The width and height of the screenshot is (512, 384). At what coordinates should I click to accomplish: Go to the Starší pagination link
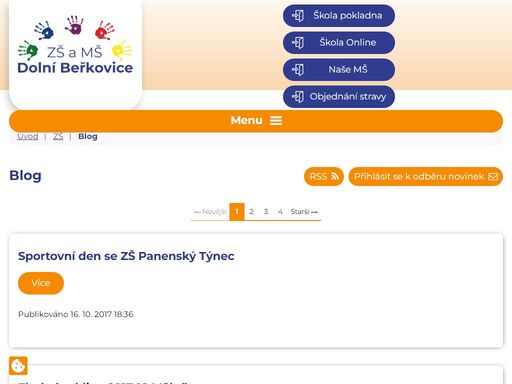tap(304, 212)
